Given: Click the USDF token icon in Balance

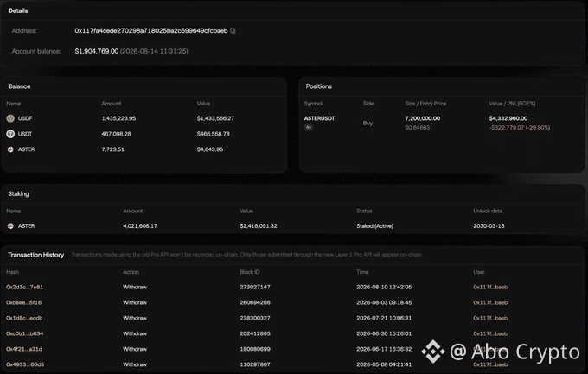Looking at the screenshot, I should pos(10,118).
